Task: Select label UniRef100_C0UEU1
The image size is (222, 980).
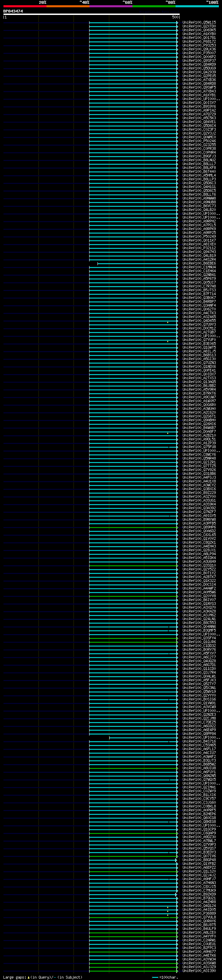Action: [x=199, y=944]
